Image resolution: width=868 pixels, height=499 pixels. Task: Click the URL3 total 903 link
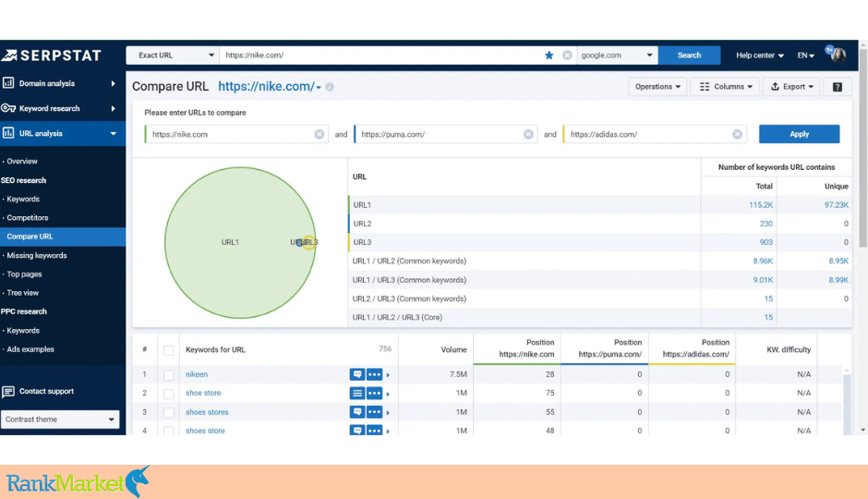click(x=766, y=242)
